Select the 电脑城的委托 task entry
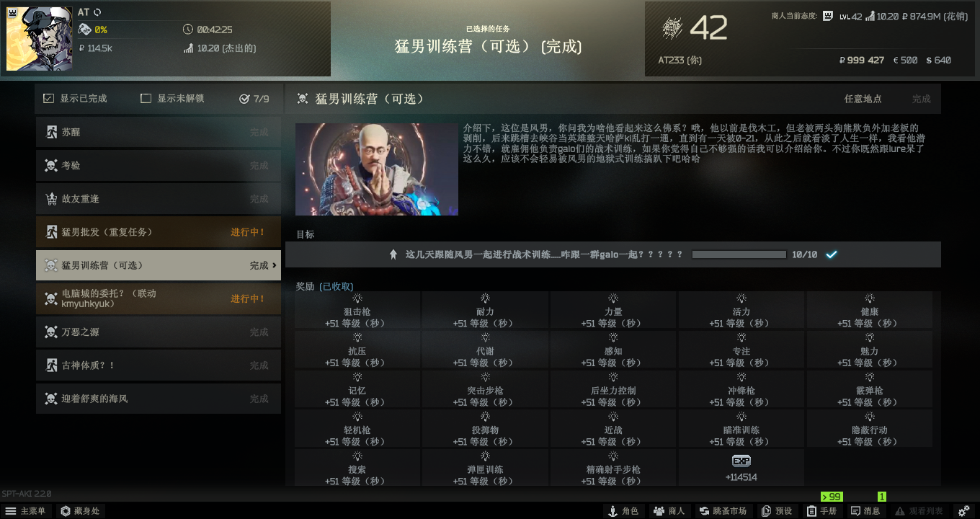 tap(159, 298)
